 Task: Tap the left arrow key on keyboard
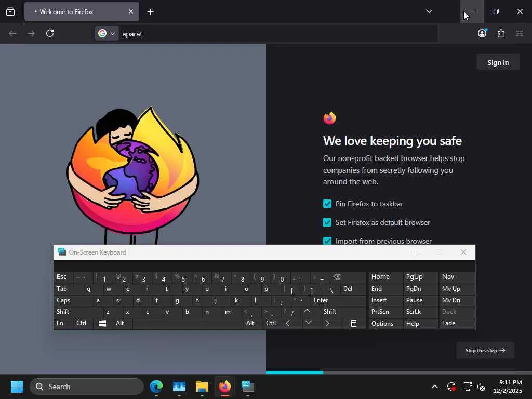pos(288,323)
